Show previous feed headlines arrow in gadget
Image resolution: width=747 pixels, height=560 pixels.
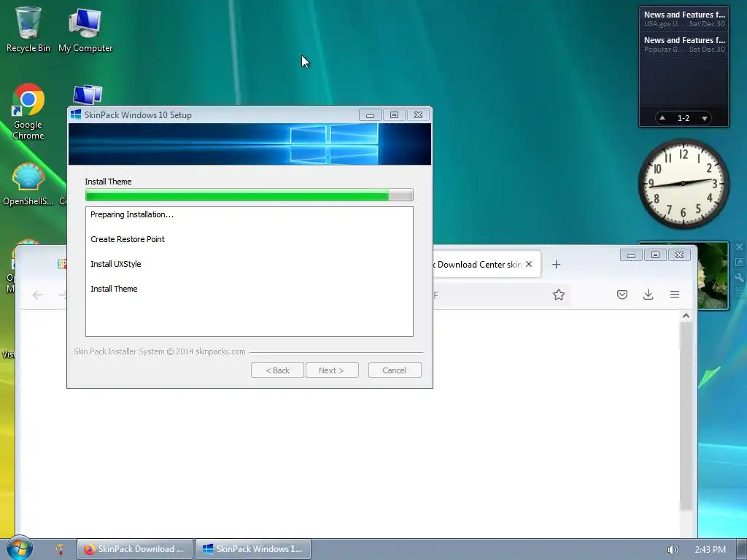tap(662, 117)
